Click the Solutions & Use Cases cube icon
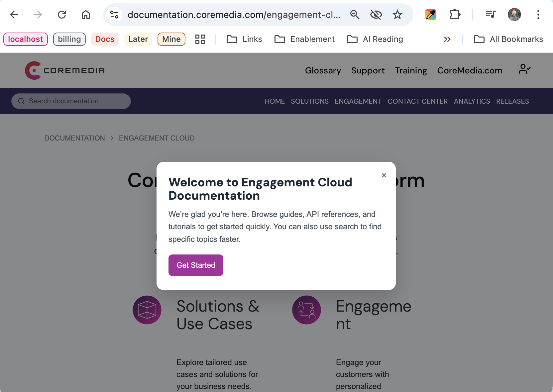Viewport: 553px width, 392px height. (147, 310)
